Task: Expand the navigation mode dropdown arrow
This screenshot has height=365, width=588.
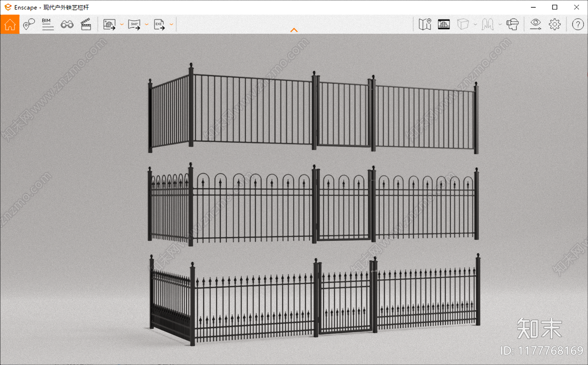Action: [x=500, y=25]
